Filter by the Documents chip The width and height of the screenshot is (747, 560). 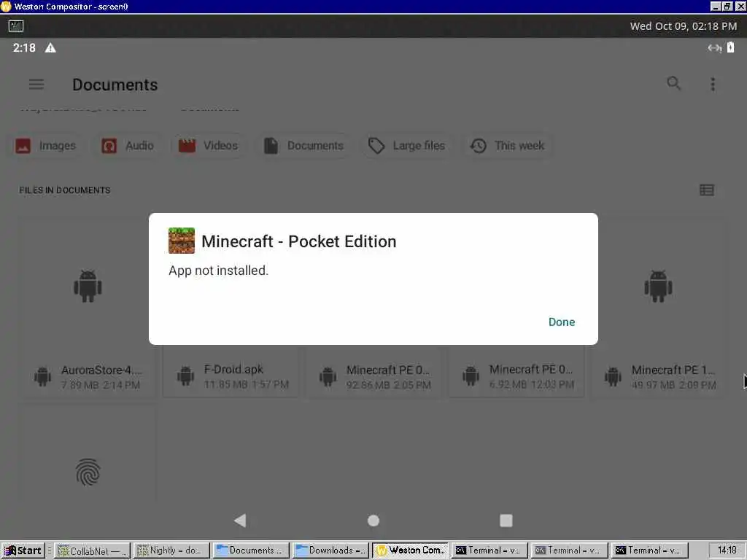click(304, 146)
